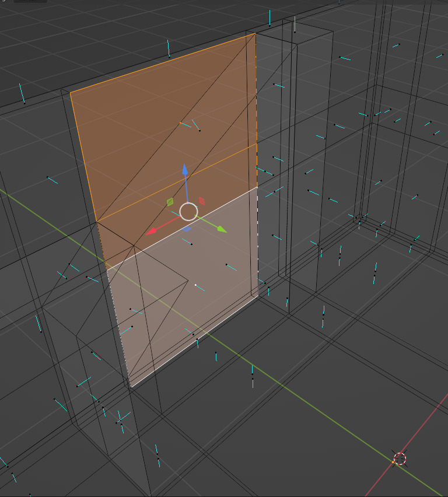Click the small green plane handle of the gizmo
The height and width of the screenshot is (497, 448).
(x=170, y=202)
